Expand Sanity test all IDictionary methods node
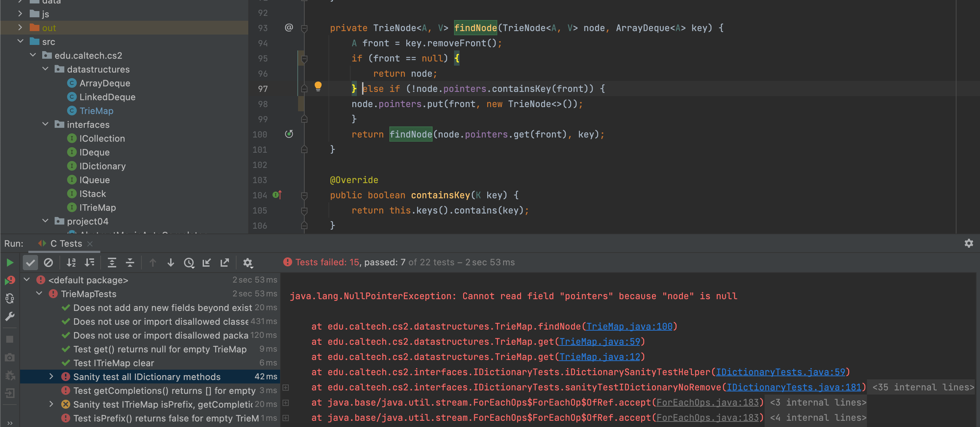980x427 pixels. (x=52, y=377)
